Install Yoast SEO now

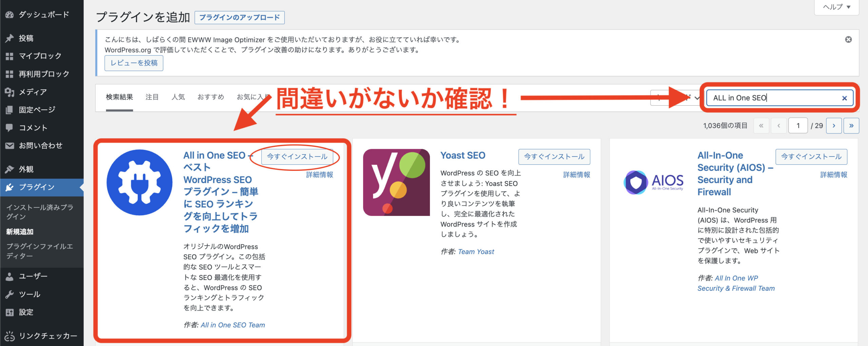point(554,157)
